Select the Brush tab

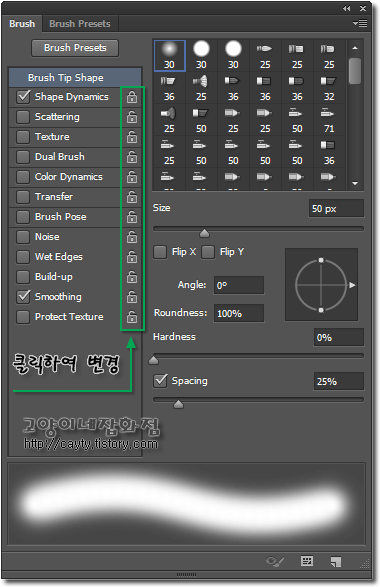[x=22, y=24]
